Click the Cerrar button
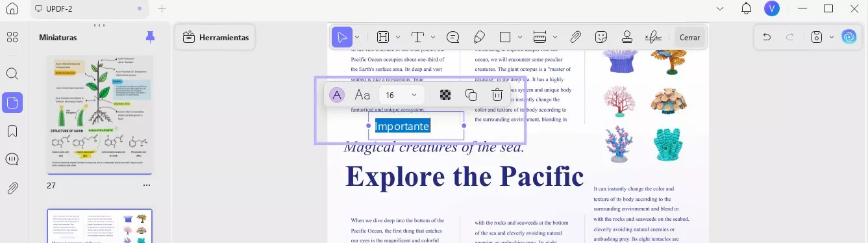 tap(689, 37)
